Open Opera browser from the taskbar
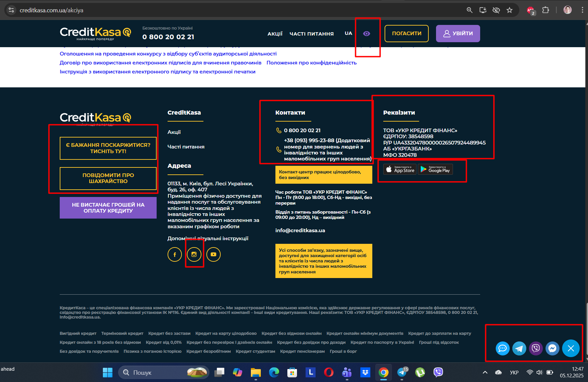Viewport: 588px width, 382px height. (329, 372)
